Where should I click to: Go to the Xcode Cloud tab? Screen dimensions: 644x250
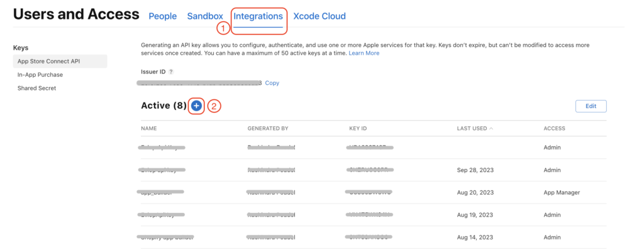[x=319, y=16]
